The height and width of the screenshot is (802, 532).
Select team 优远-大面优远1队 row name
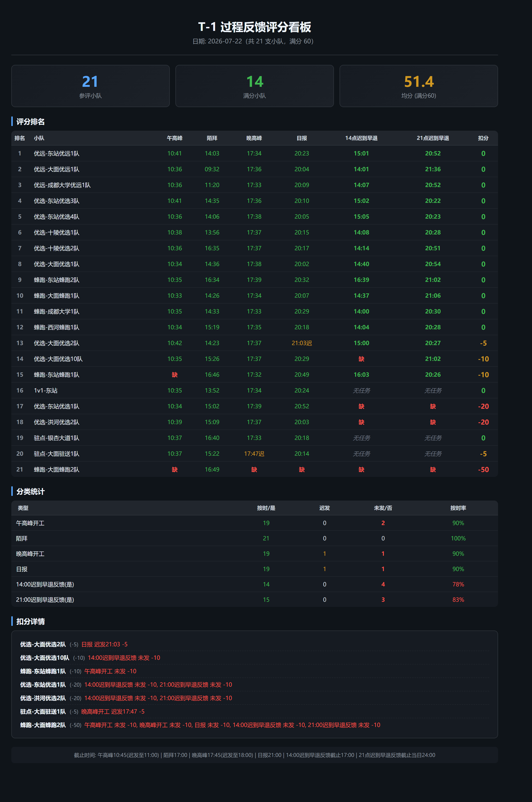57,169
